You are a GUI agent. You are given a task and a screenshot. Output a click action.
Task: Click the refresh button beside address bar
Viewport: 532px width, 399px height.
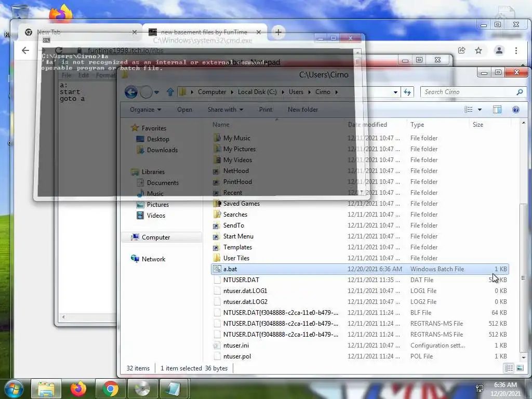pos(407,92)
